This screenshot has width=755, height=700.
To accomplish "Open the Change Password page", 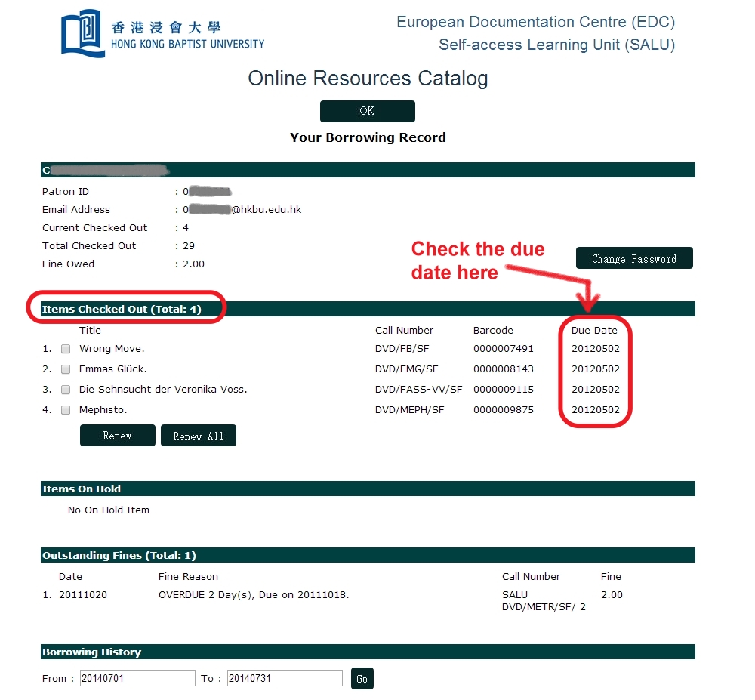I will tap(633, 258).
